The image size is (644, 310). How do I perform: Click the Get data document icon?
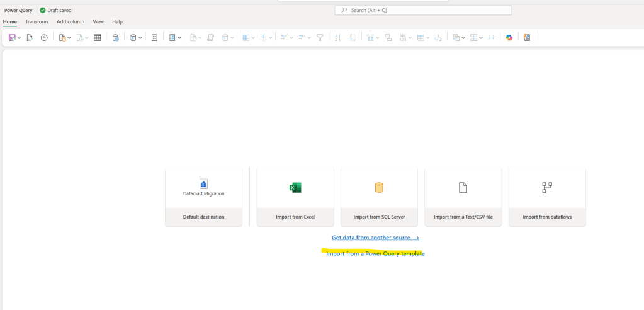click(x=62, y=37)
